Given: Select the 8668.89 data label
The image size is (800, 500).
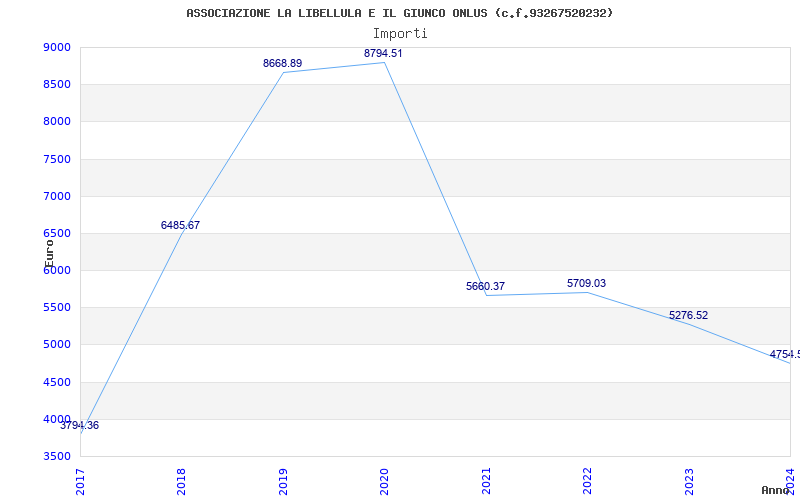Looking at the screenshot, I should click(x=282, y=63).
